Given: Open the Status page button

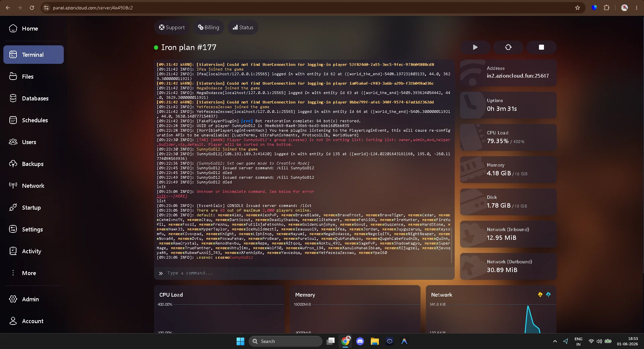Looking at the screenshot, I should pyautogui.click(x=243, y=28).
